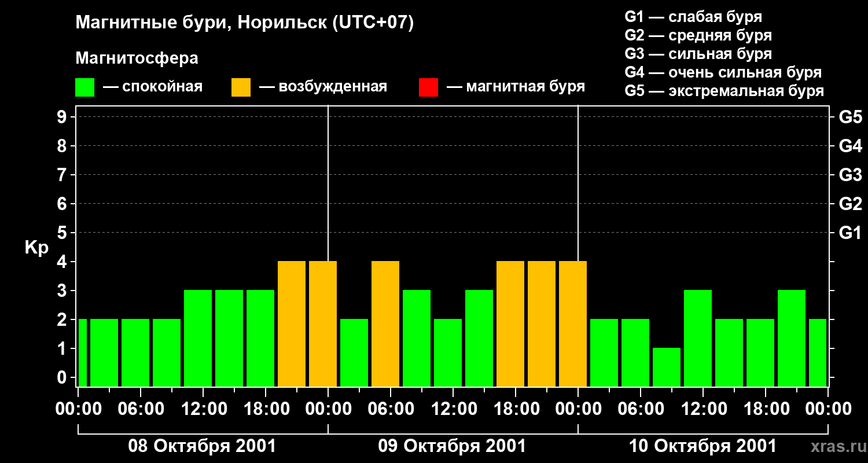Click the right-axis "G5" storm level label
The image size is (868, 463).
click(x=850, y=117)
